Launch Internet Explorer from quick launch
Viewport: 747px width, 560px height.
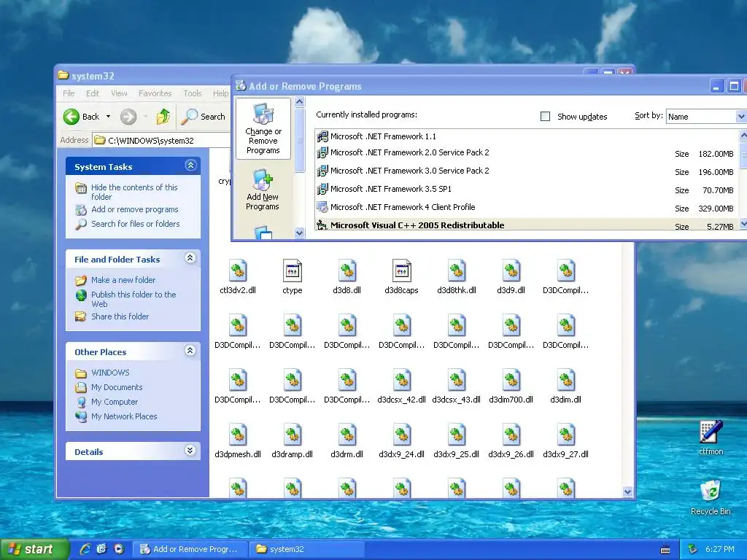[85, 549]
